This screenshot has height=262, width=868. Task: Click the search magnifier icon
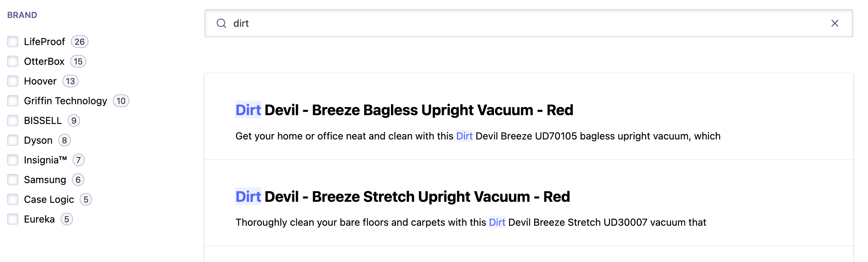221,23
